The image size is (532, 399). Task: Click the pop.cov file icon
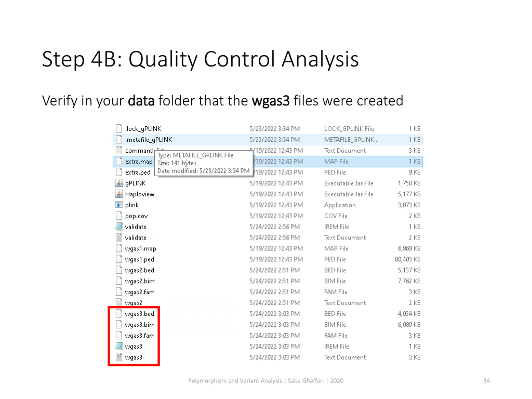(119, 216)
